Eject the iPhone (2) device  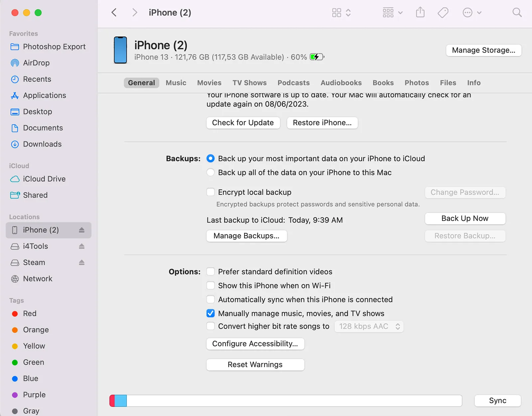(82, 230)
